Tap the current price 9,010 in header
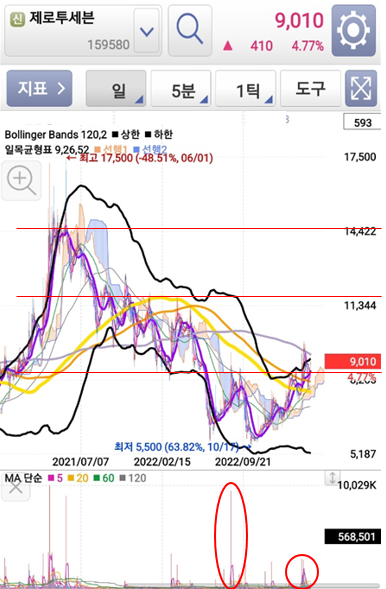The height and width of the screenshot is (589, 386). point(299,21)
